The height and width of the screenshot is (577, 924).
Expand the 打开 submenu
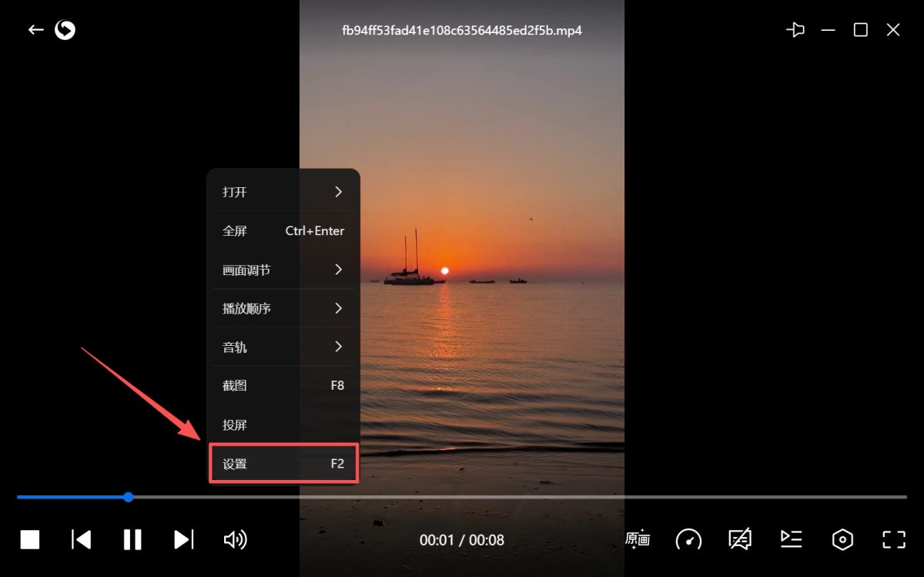pos(283,192)
